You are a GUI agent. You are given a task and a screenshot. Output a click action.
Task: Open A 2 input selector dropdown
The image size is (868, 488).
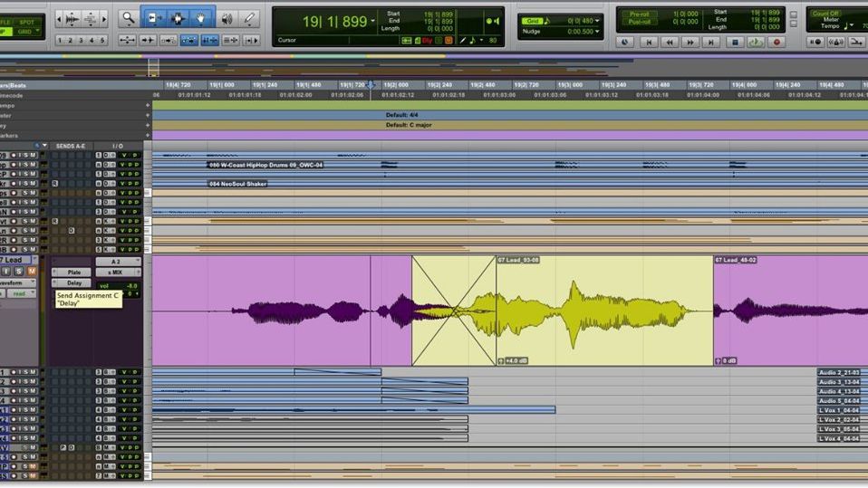click(x=118, y=262)
